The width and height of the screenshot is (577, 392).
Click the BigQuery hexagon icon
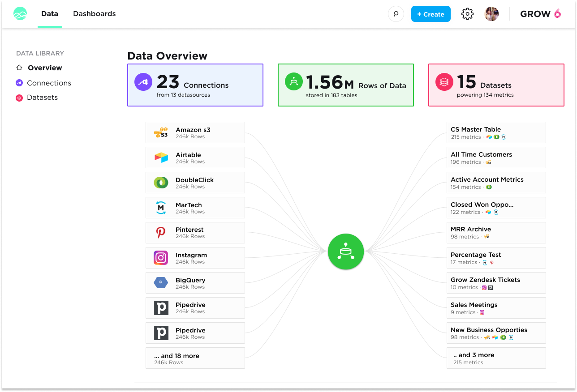click(161, 283)
